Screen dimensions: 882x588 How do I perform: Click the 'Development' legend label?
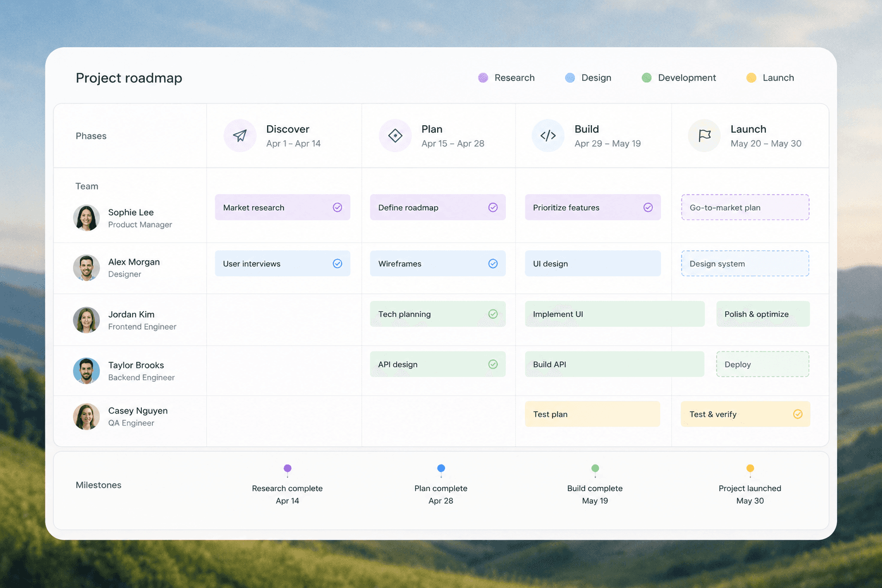click(687, 78)
